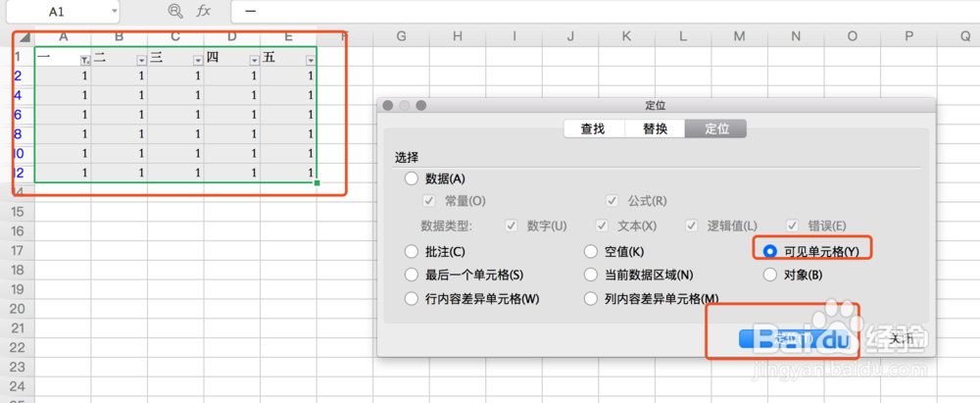Toggle the 逻辑值(L) checkbox
Screen dimensions: 980x403
tap(692, 226)
